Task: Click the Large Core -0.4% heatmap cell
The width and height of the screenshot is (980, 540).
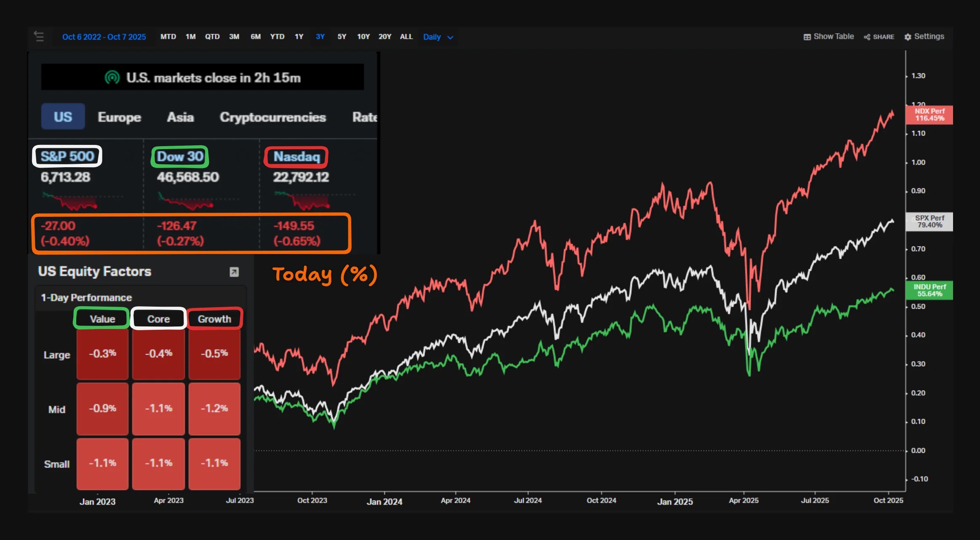Action: [x=158, y=354]
